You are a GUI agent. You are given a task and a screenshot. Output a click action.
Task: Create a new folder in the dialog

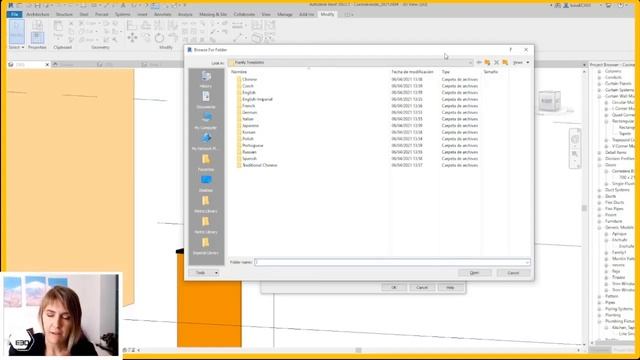505,62
